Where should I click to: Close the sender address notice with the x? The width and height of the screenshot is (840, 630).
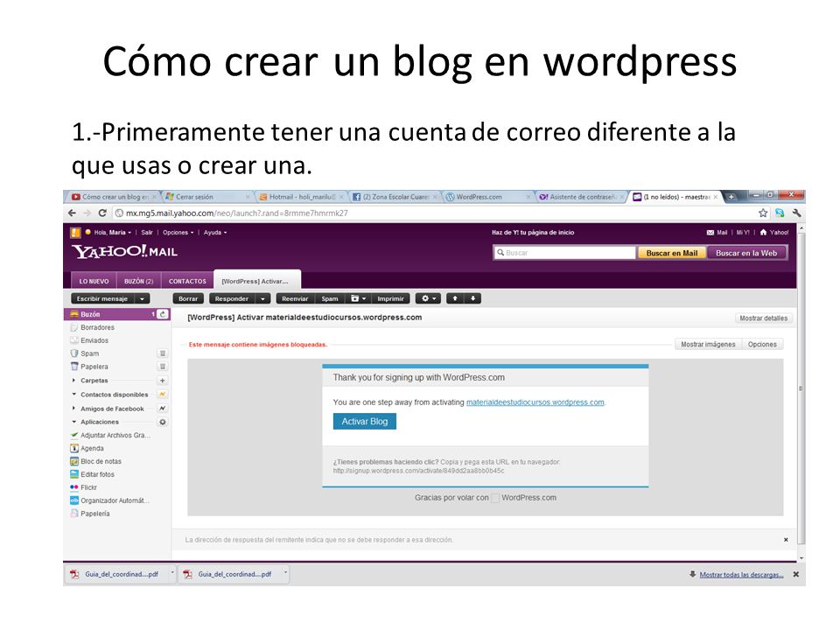pyautogui.click(x=786, y=540)
